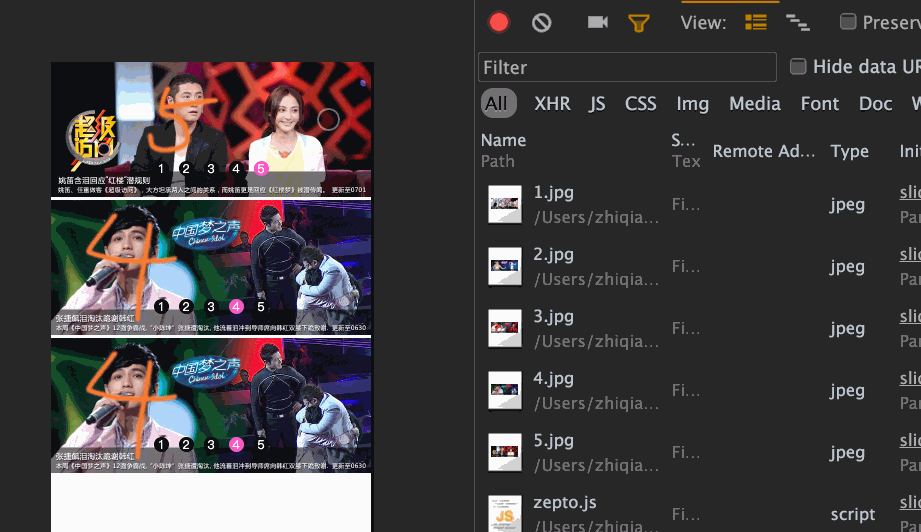Screen dimensions: 921x532
Task: Click active pink dot 4 in the bottom carousel
Action: [236, 445]
